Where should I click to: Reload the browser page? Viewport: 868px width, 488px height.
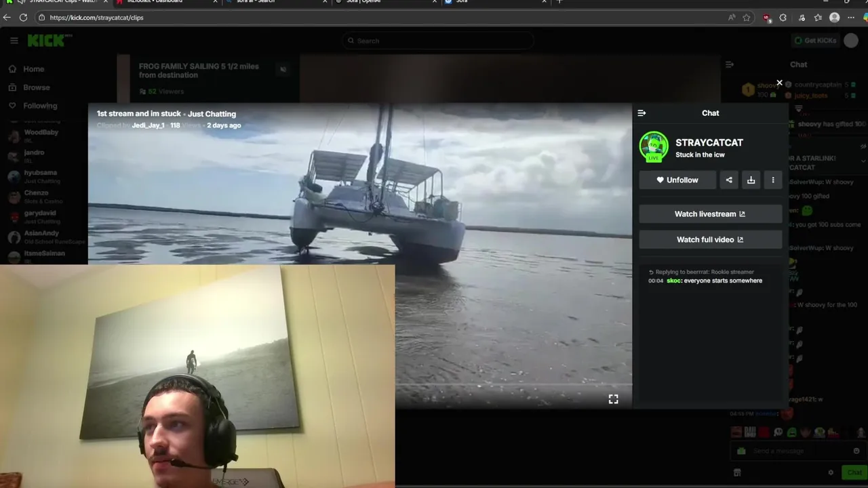[x=24, y=18]
